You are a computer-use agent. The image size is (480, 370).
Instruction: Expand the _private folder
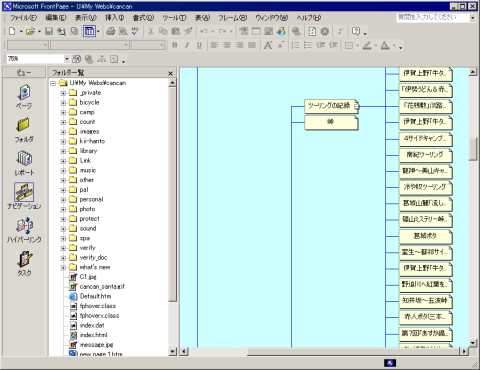[x=63, y=93]
